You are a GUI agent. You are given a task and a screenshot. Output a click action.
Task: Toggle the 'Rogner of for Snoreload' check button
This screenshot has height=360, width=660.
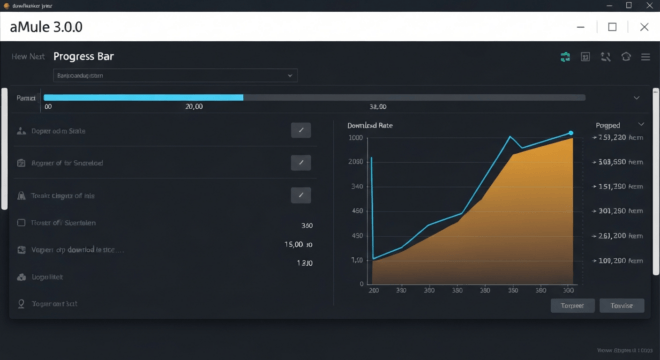[301, 163]
